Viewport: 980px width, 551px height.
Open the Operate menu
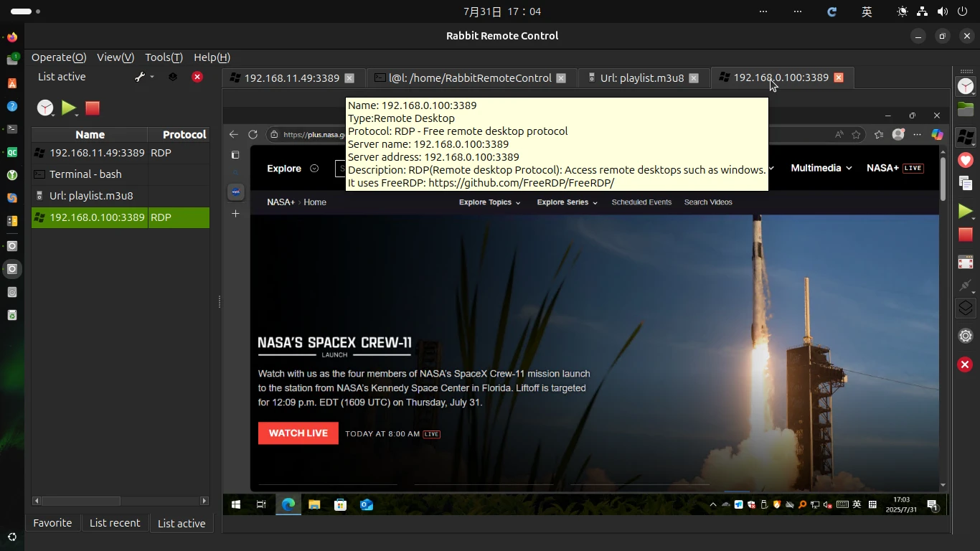(x=59, y=57)
